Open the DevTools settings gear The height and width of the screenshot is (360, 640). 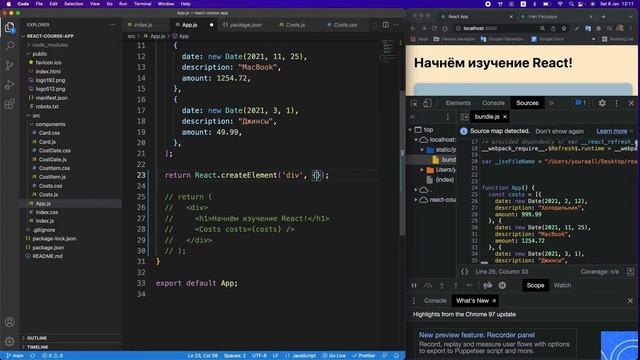602,103
